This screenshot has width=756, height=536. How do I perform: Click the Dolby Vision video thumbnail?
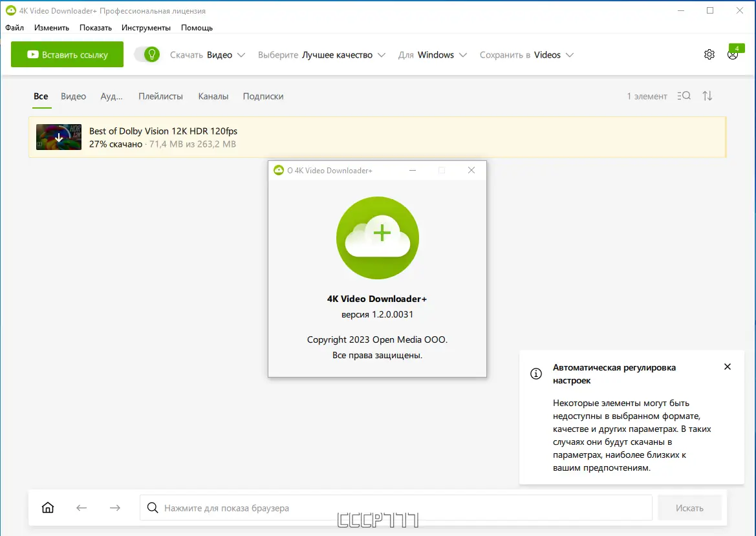pos(58,136)
